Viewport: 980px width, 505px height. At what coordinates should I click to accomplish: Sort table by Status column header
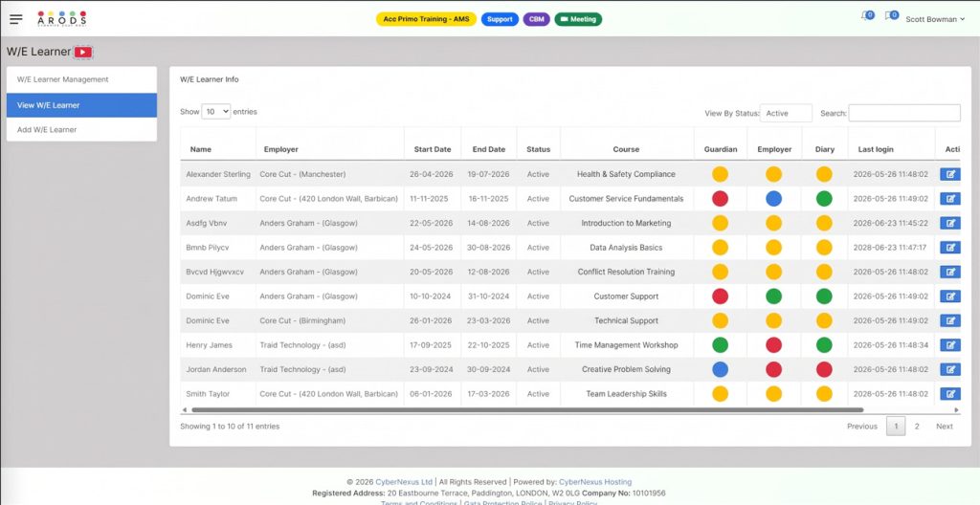tap(538, 149)
